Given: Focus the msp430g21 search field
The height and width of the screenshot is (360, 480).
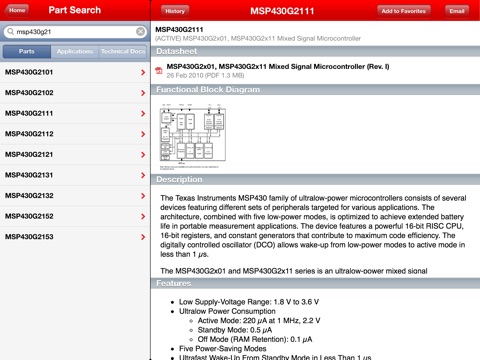Looking at the screenshot, I should click(x=75, y=32).
